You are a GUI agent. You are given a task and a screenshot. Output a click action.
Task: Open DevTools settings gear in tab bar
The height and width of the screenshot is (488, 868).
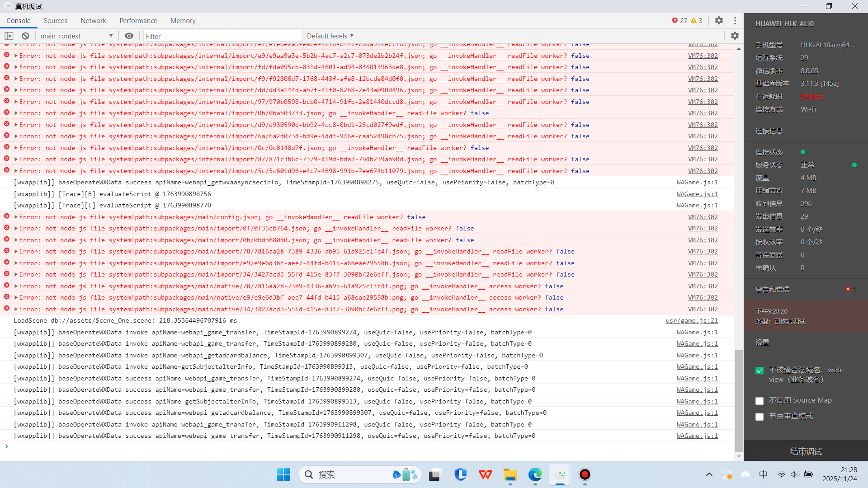click(719, 20)
